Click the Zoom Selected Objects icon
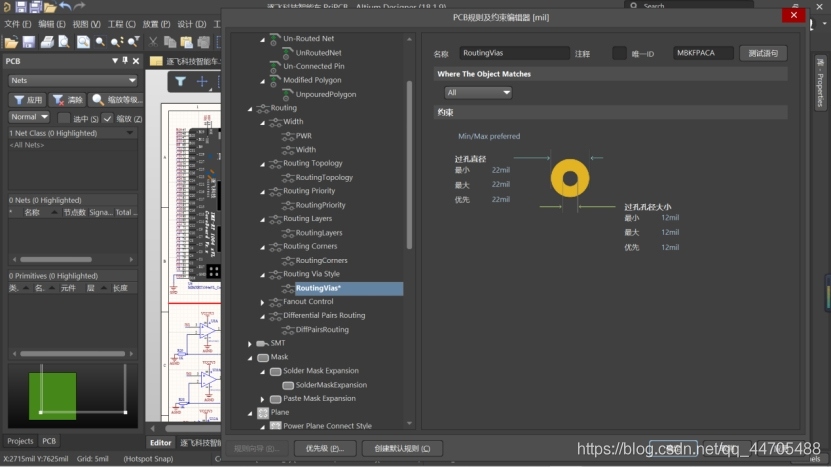 tap(117, 42)
